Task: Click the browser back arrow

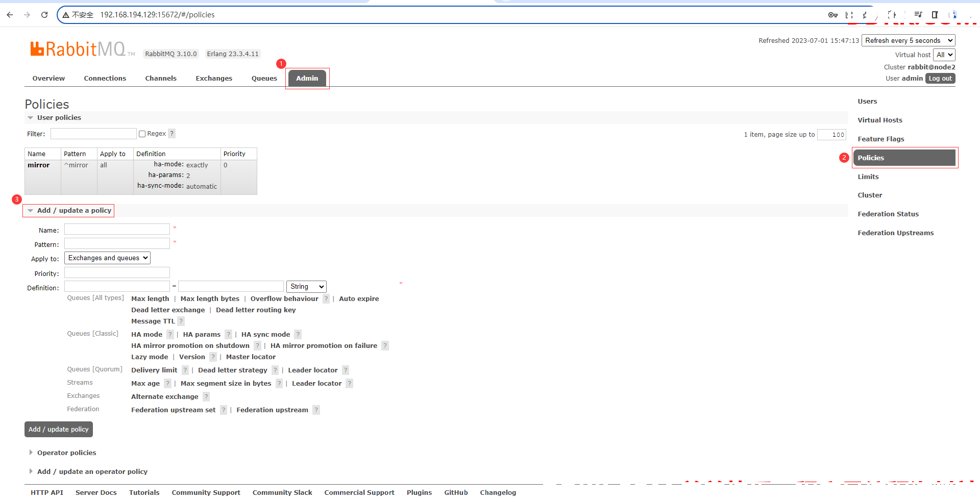Action: (10, 15)
